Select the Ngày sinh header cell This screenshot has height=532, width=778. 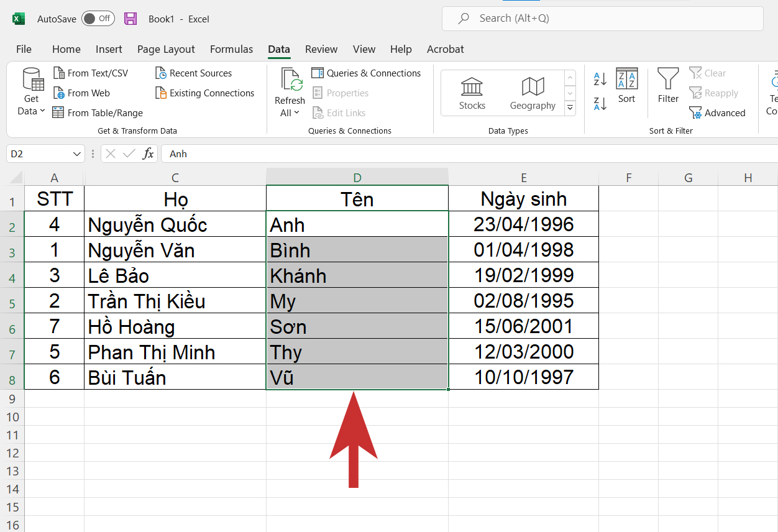pyautogui.click(x=524, y=199)
